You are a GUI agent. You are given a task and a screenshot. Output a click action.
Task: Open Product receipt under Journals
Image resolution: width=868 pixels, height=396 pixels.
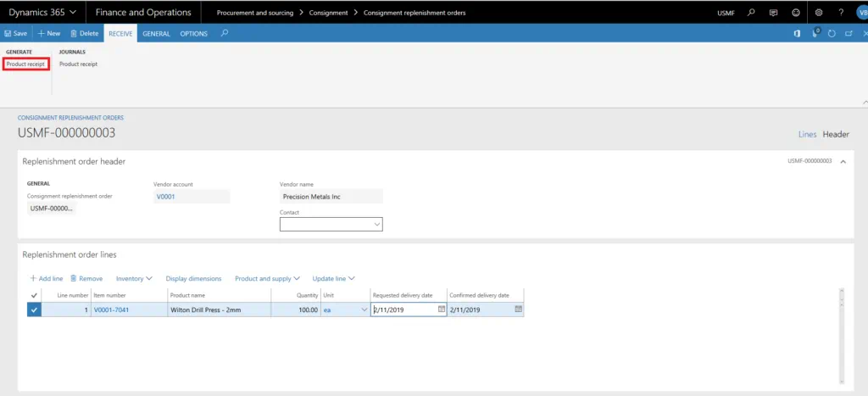[79, 64]
